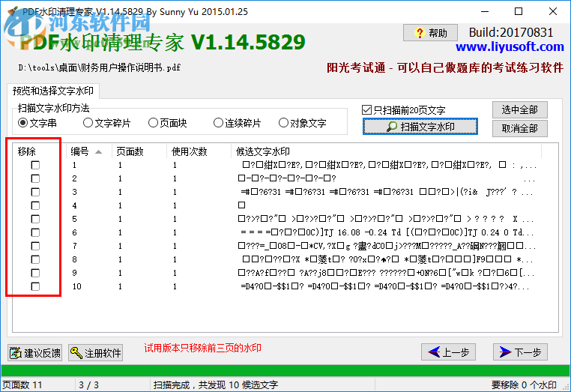
Task: Click the green progress bar
Action: click(x=285, y=370)
